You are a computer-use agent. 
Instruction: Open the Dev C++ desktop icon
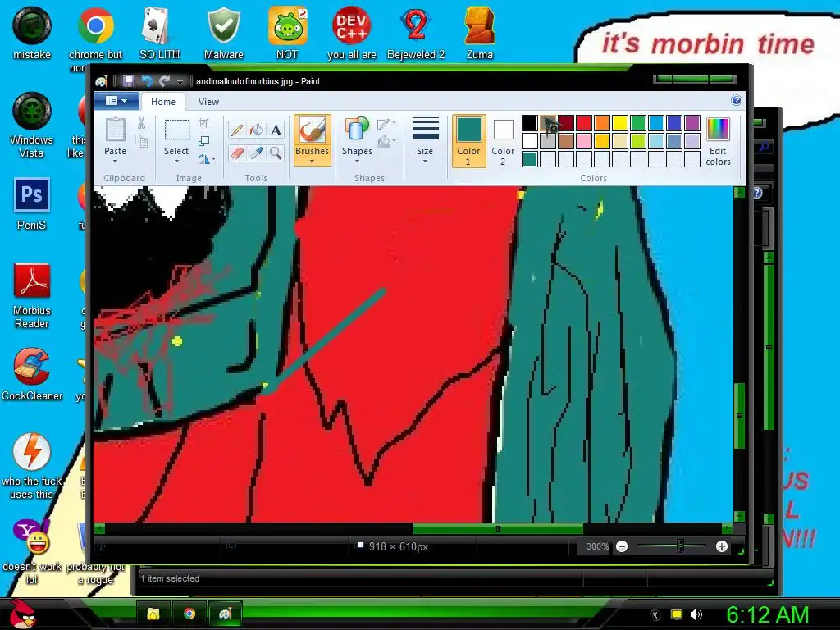coord(351,33)
